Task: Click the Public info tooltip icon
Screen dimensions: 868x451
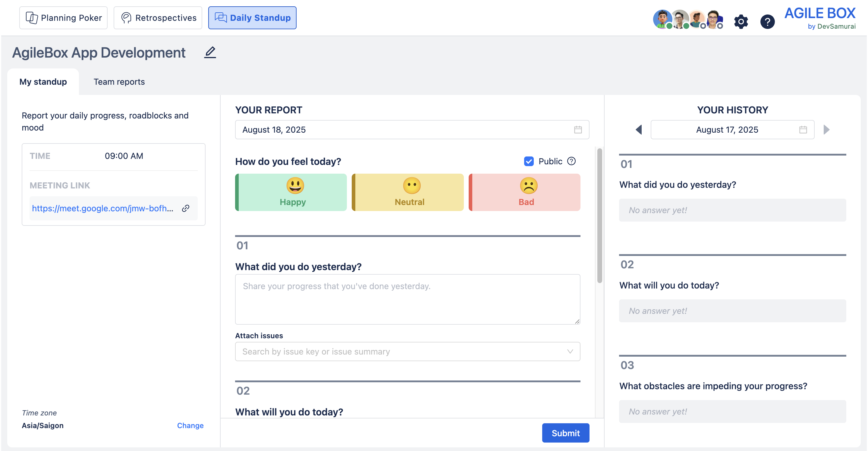Action: point(571,161)
